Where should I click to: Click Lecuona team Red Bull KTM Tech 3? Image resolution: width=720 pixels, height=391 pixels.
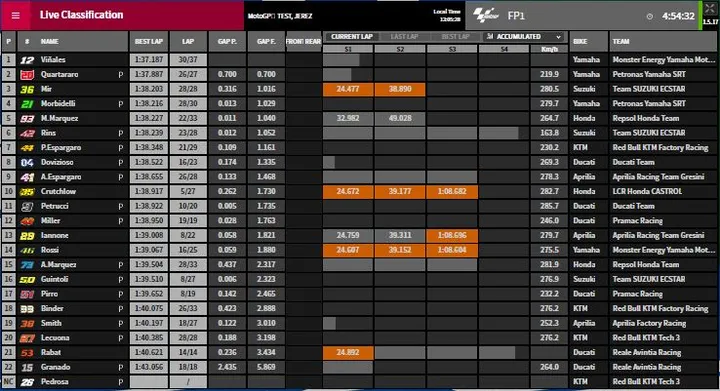click(646, 338)
